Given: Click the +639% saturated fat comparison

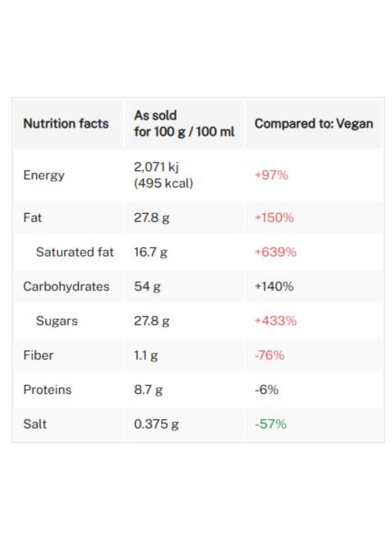Looking at the screenshot, I should (275, 252).
